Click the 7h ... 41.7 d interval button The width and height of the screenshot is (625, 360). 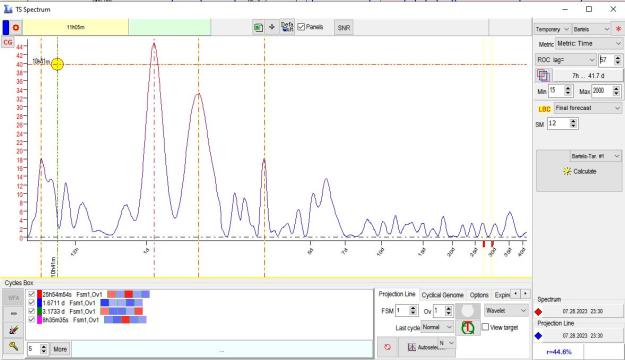pos(588,75)
